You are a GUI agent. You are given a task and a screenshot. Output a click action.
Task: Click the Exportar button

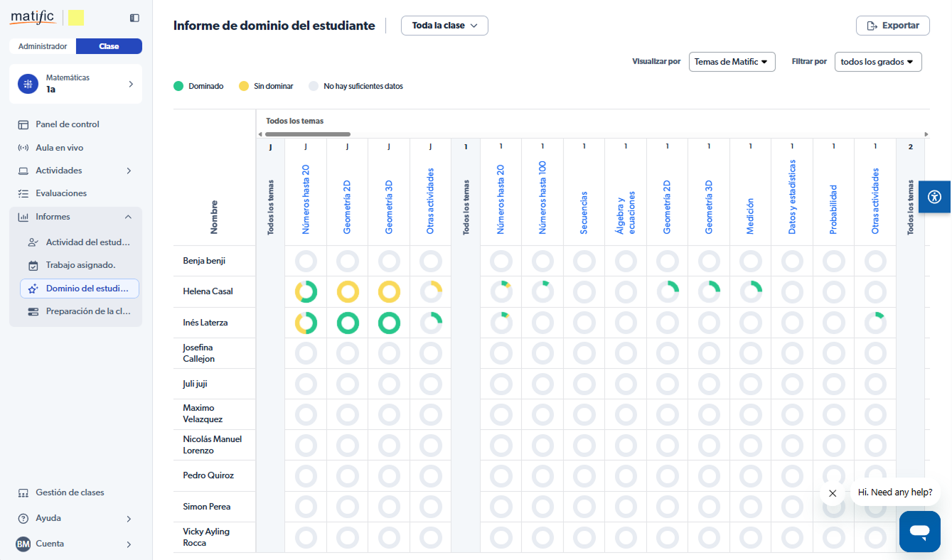point(892,26)
